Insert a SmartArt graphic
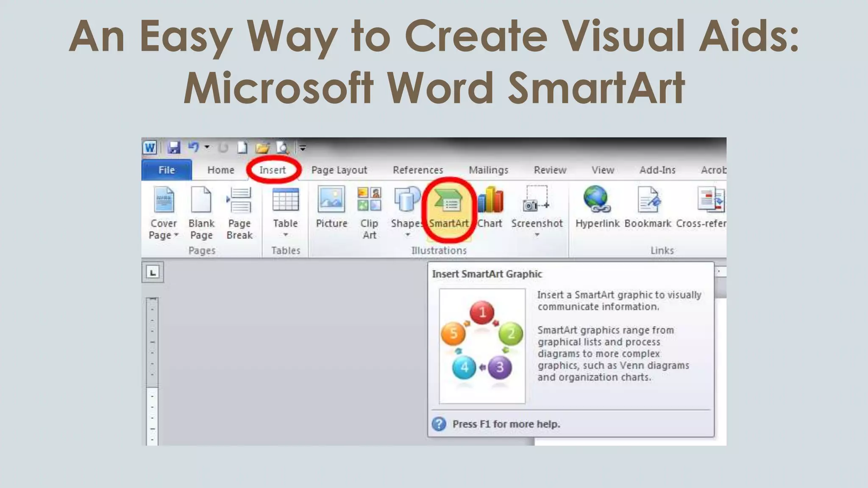The height and width of the screenshot is (488, 868). (x=449, y=211)
